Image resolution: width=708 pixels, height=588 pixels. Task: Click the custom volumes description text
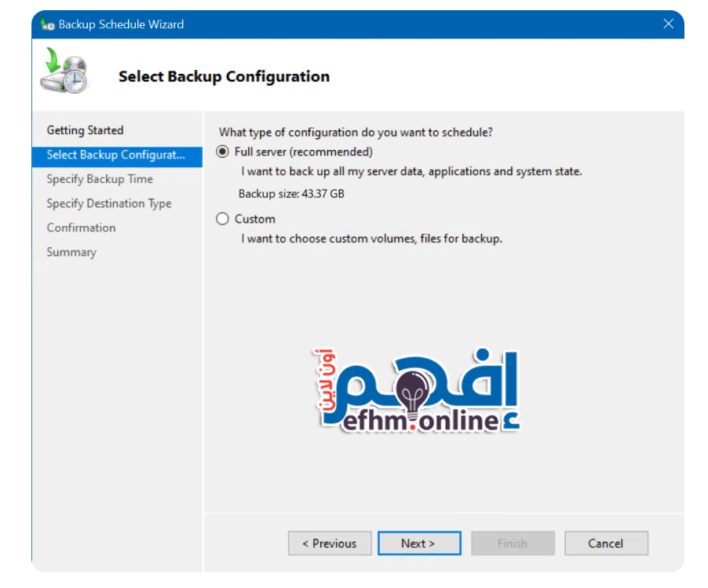tap(371, 238)
